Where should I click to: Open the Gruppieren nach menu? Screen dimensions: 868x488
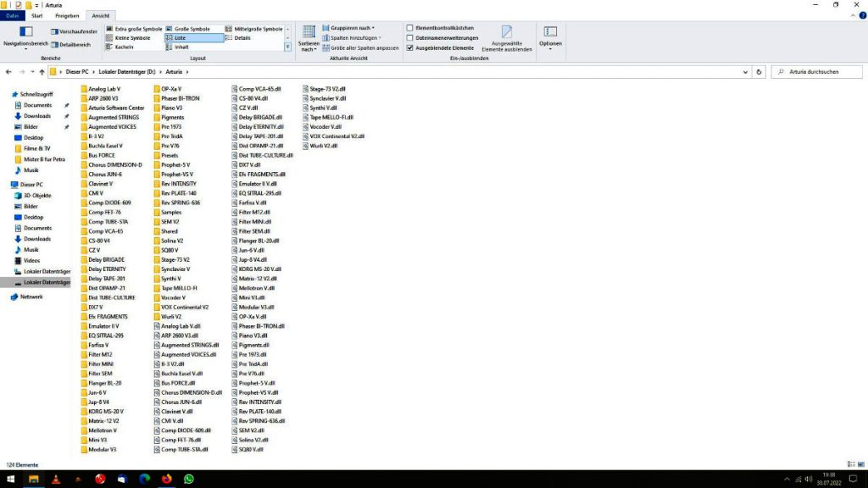348,28
